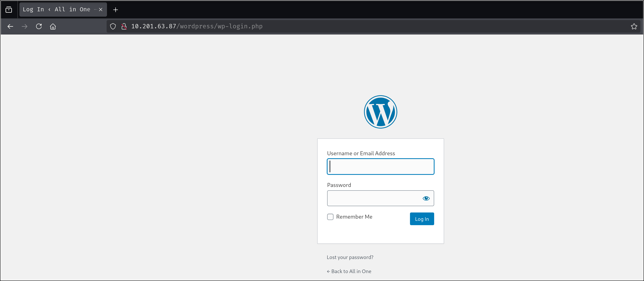Open the tracking protection shield icon
The image size is (644, 281).
point(113,26)
